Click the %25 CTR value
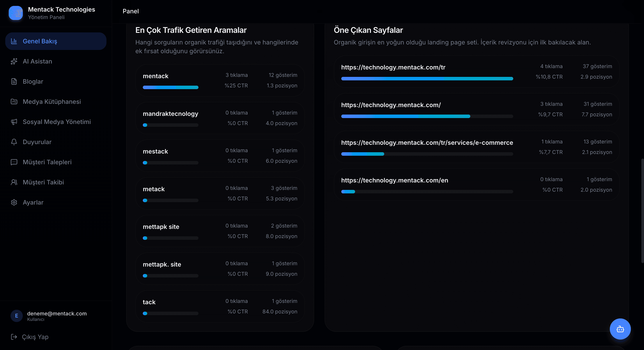The width and height of the screenshot is (644, 350). click(236, 85)
